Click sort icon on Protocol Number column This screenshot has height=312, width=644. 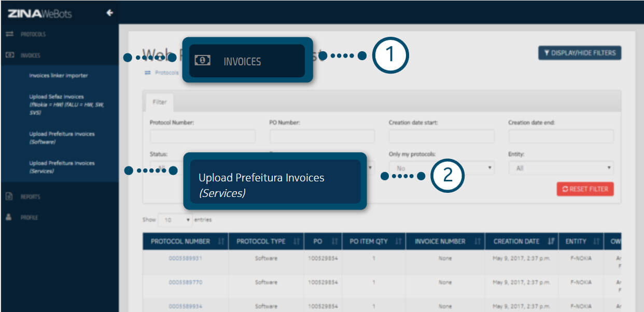(x=220, y=242)
